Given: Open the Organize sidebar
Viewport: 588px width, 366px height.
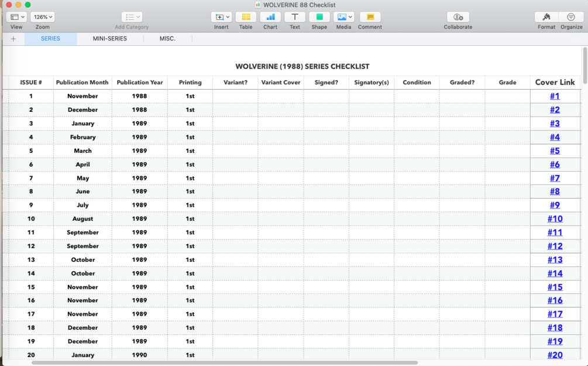Looking at the screenshot, I should (x=571, y=17).
